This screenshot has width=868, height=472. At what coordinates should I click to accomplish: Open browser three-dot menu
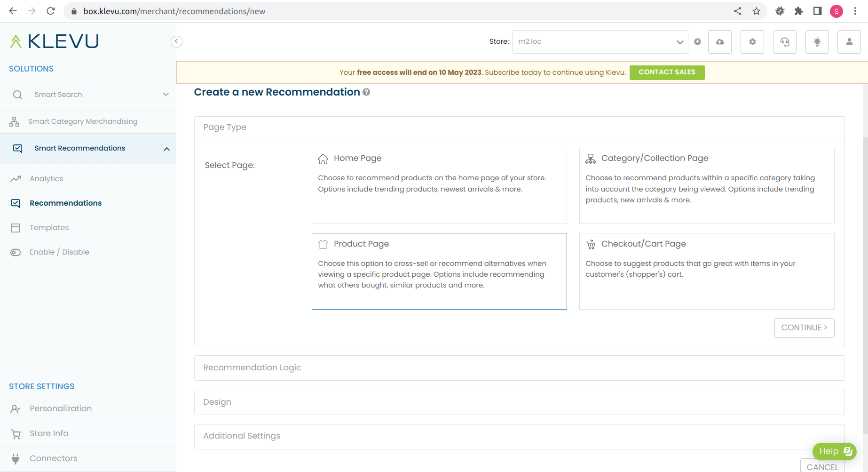coord(855,11)
